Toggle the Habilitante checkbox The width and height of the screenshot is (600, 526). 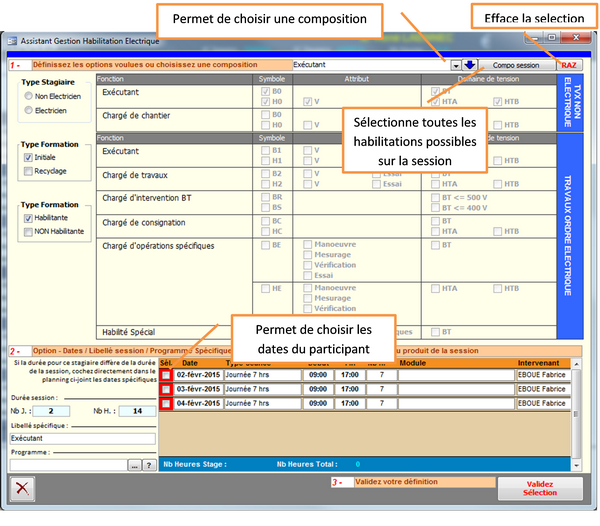[27, 218]
